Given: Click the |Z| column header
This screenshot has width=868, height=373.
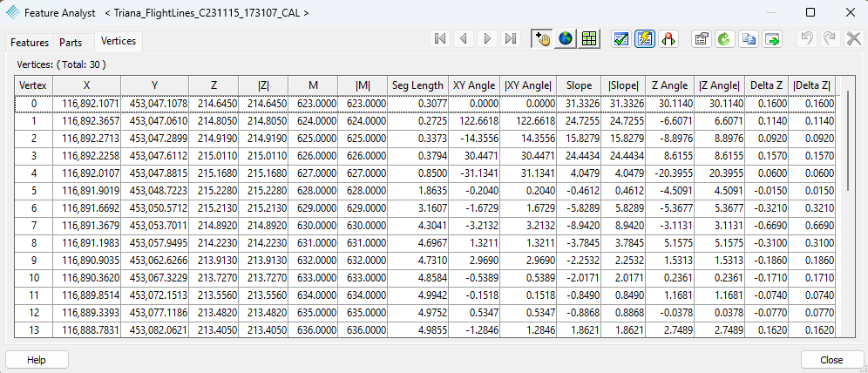Looking at the screenshot, I should [263, 85].
